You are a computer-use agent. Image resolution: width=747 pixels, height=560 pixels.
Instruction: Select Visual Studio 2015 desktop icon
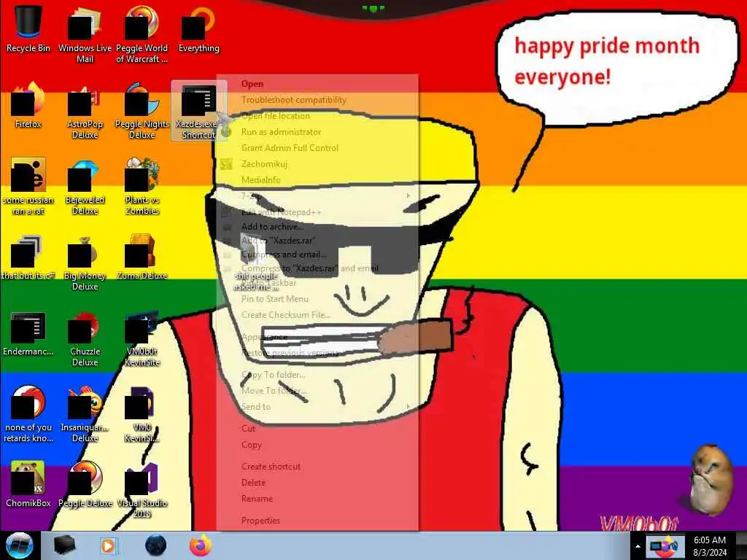142,489
